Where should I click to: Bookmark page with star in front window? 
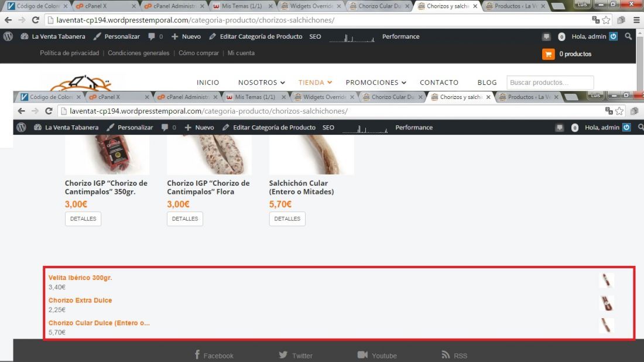[x=619, y=111]
